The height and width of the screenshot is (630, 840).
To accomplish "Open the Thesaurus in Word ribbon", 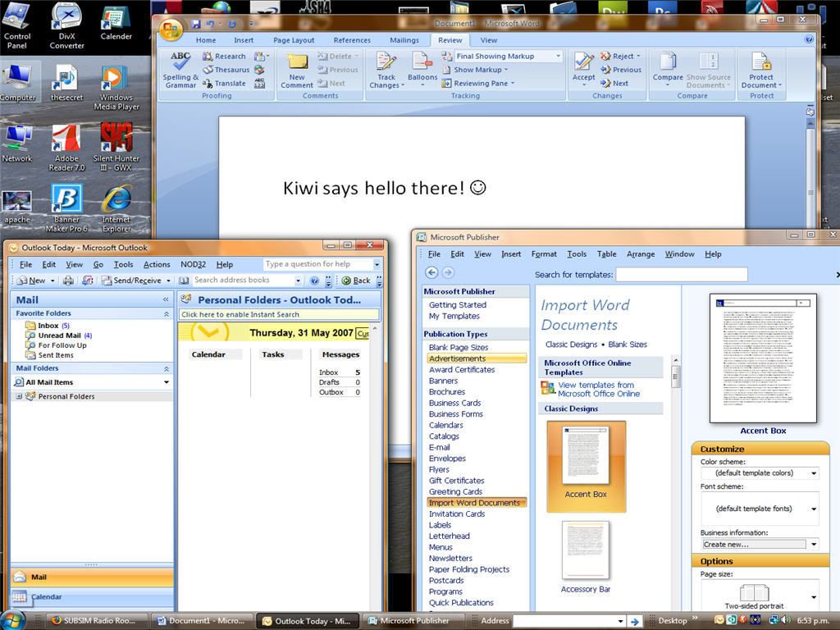I will point(226,70).
